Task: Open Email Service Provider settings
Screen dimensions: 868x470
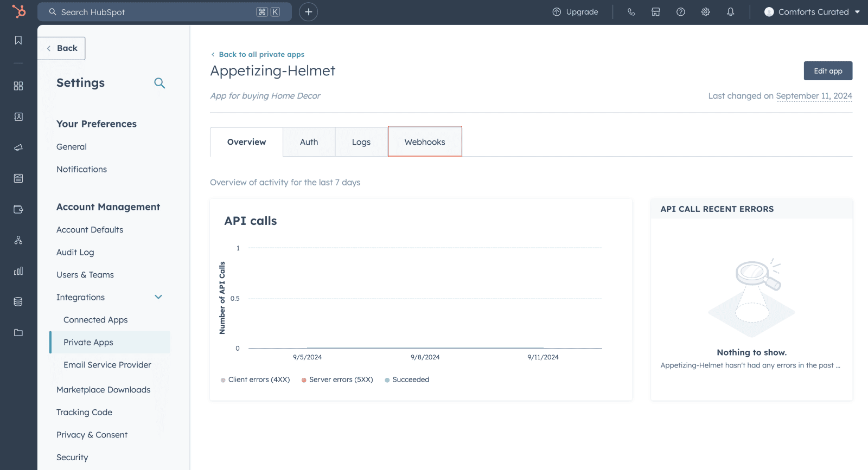Action: 107,365
